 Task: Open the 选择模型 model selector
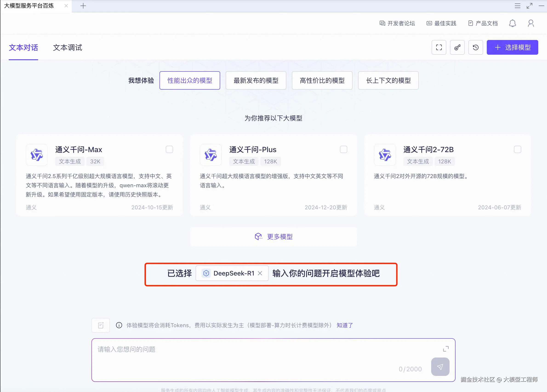click(512, 48)
